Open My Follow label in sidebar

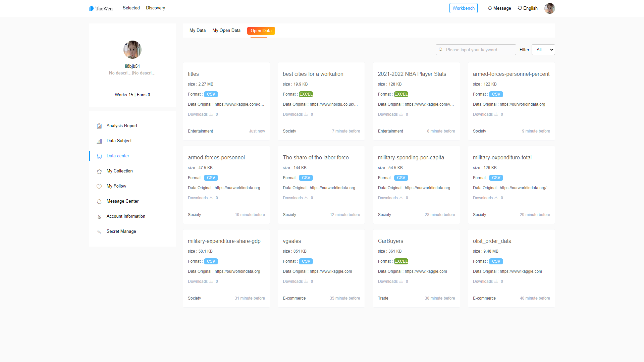(x=116, y=186)
